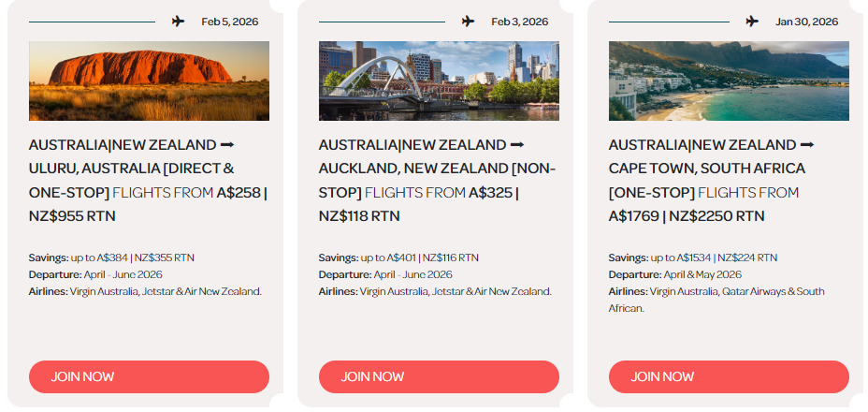This screenshot has width=868, height=412.
Task: Click Cape Town departure April & May 2026
Action: pos(676,274)
